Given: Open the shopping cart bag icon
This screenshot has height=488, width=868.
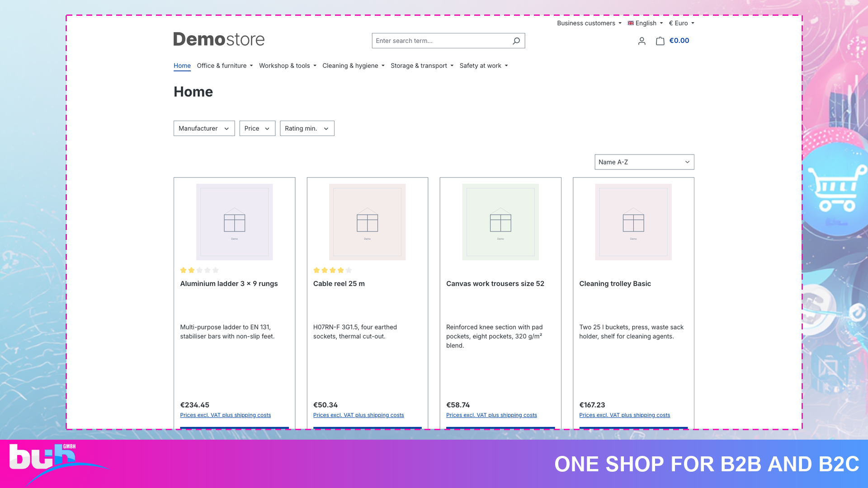Looking at the screenshot, I should pos(660,41).
